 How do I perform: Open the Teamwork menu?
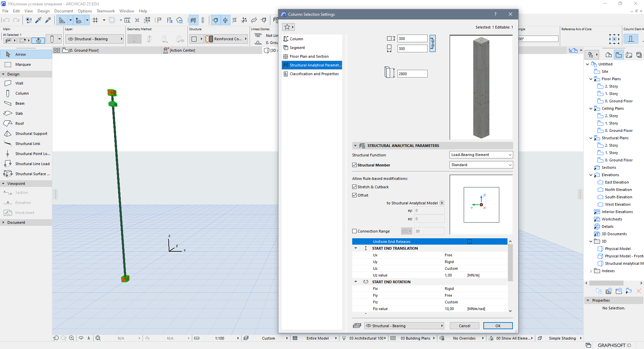click(105, 11)
